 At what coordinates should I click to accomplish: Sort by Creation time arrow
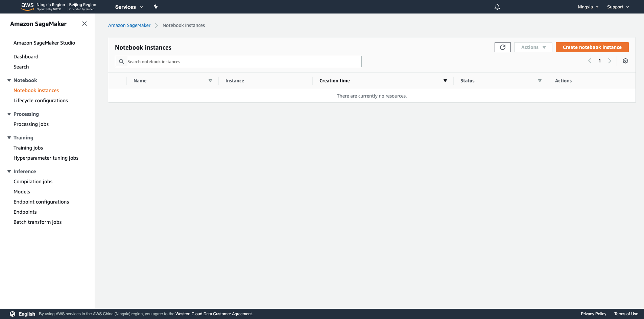(445, 81)
